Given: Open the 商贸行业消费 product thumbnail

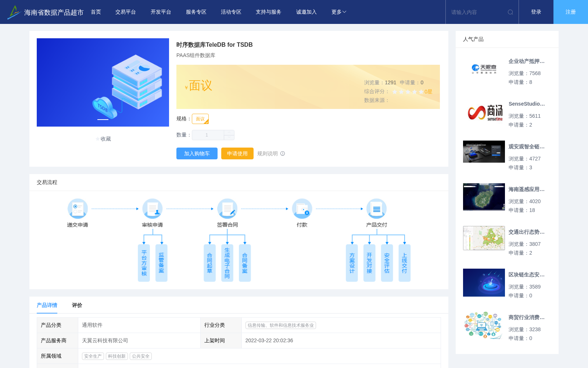Looking at the screenshot, I should pos(484,325).
